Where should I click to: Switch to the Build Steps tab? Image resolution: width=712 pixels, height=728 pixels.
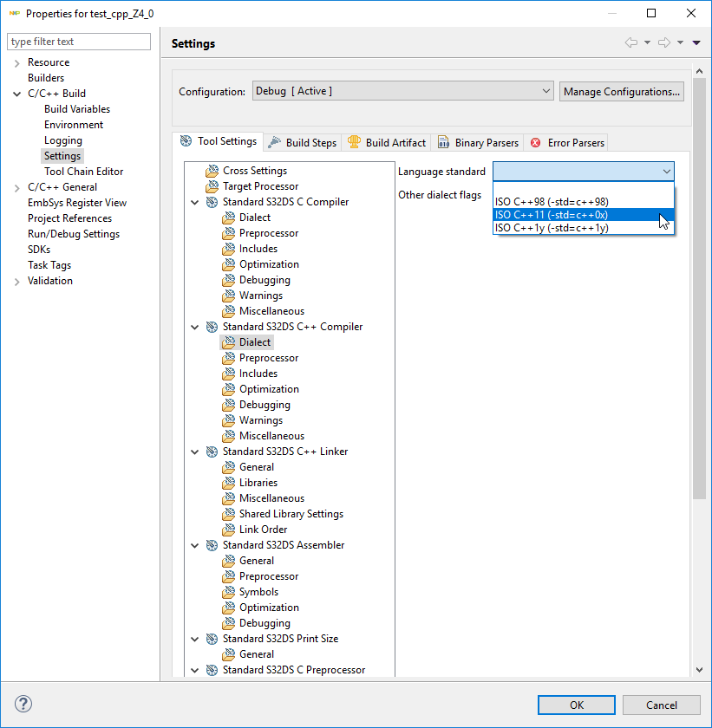[x=303, y=142]
